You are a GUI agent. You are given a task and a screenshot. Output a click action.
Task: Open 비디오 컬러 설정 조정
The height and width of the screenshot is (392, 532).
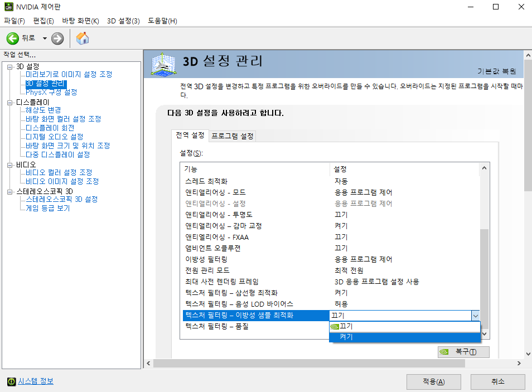point(59,172)
